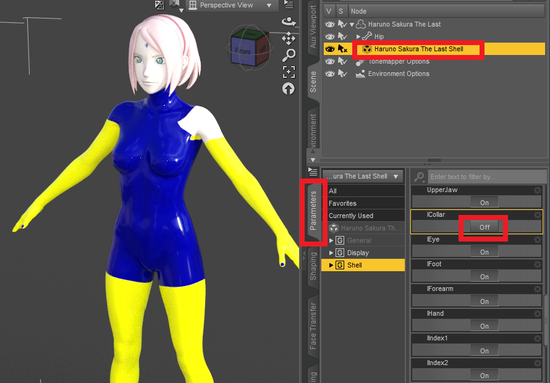Open the Environment side tab
550x383 pixels.
pyautogui.click(x=313, y=130)
